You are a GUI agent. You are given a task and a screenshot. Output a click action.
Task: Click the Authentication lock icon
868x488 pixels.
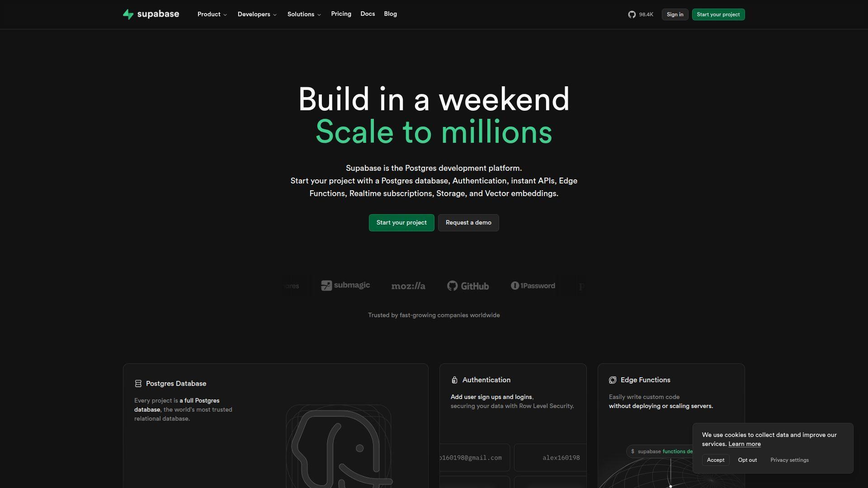tap(454, 380)
